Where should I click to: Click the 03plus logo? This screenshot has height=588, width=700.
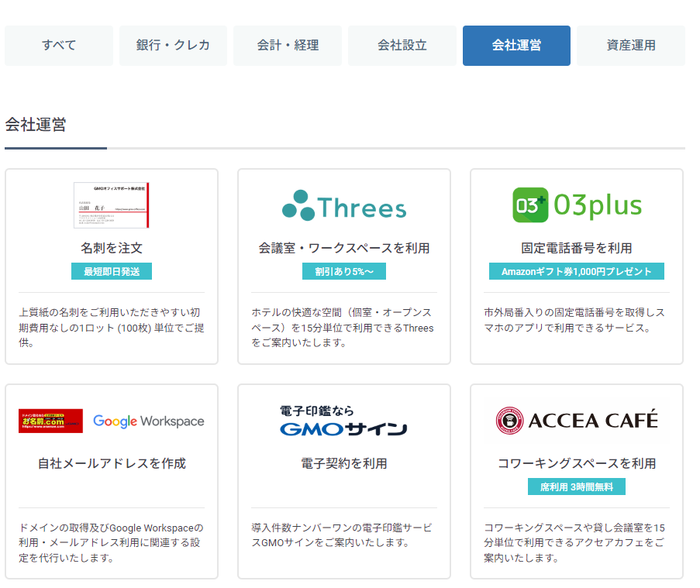(x=577, y=205)
